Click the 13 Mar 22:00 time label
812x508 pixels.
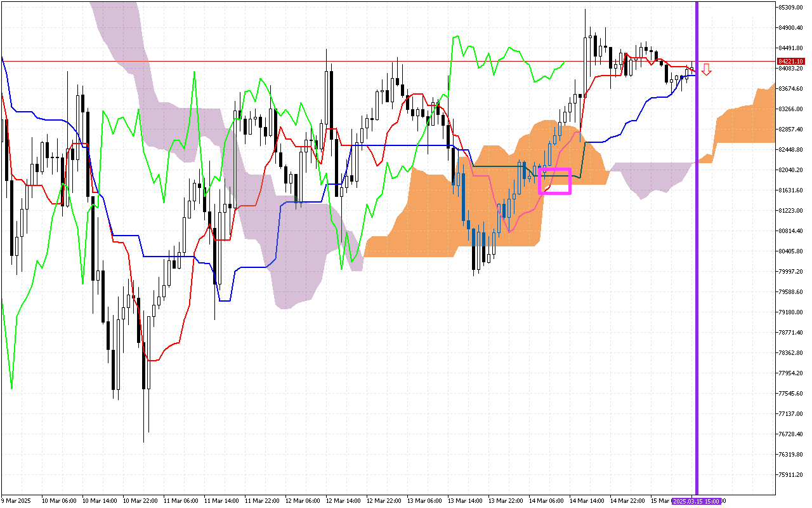click(506, 501)
